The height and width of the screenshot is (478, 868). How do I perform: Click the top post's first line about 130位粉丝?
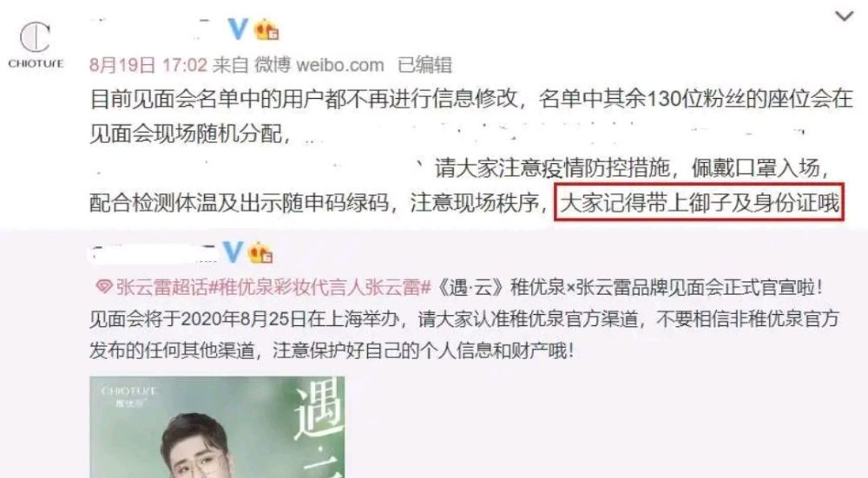(471, 99)
